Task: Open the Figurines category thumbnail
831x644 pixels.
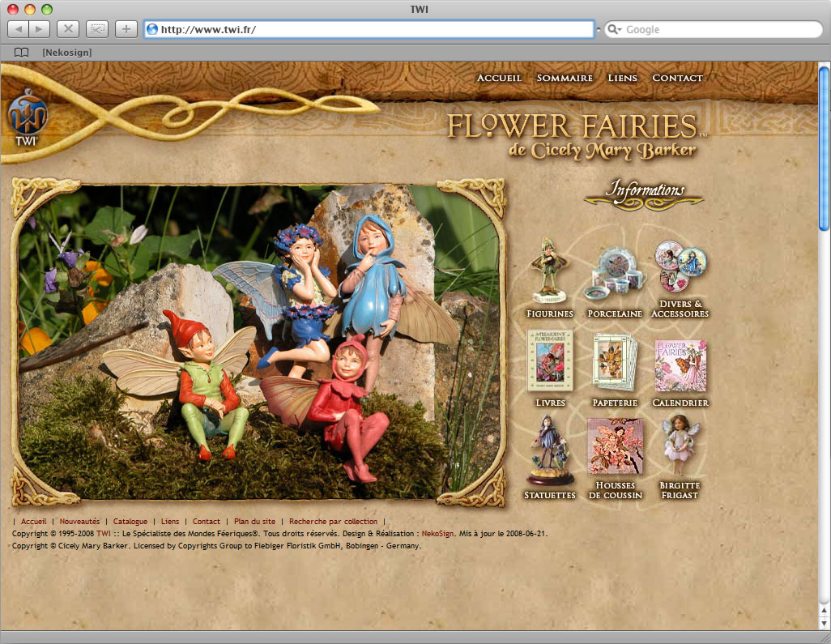Action: 550,271
